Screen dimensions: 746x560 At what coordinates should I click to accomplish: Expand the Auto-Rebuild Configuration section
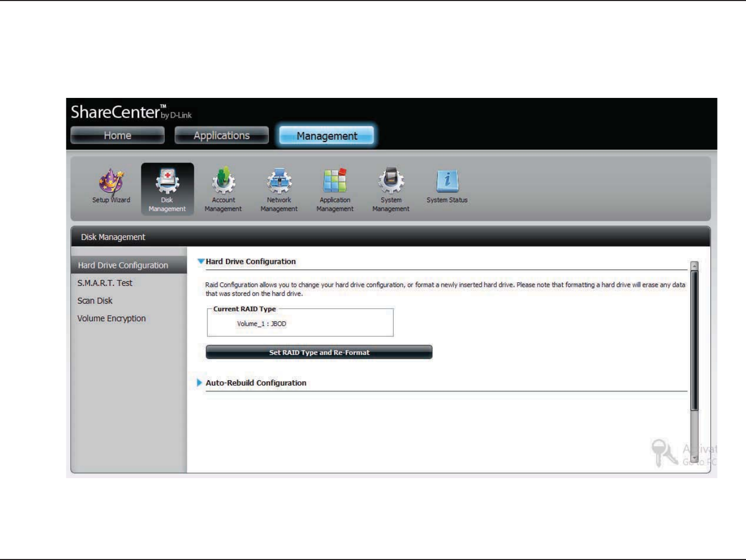199,383
